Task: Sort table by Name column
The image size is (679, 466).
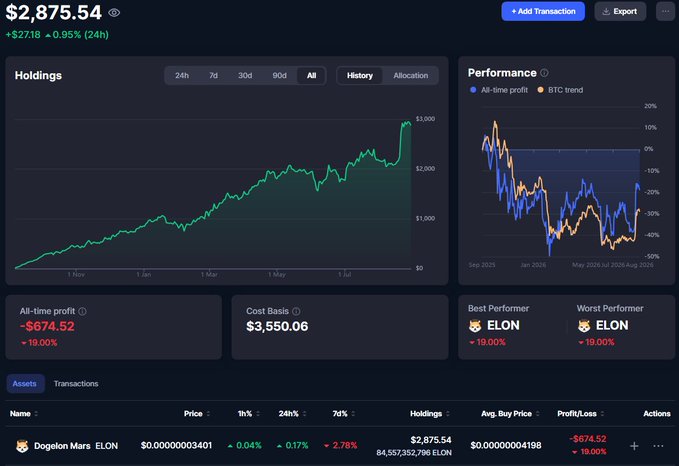Action: tap(24, 414)
